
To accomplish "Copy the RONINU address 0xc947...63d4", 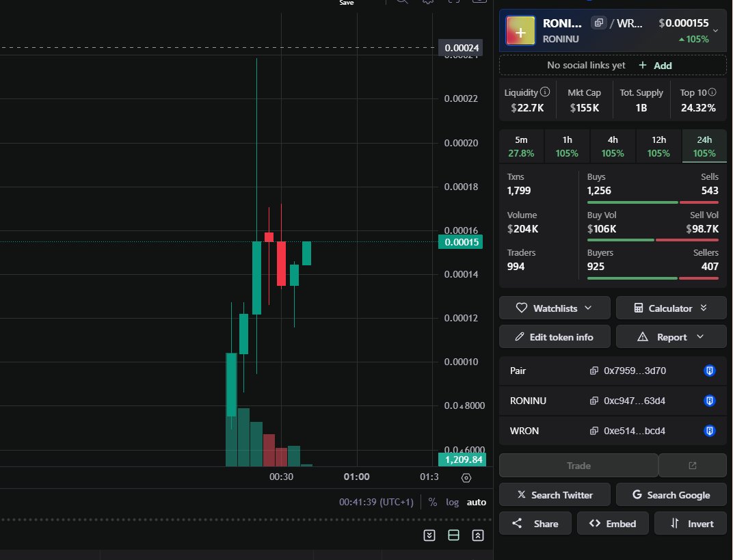I will (x=594, y=401).
